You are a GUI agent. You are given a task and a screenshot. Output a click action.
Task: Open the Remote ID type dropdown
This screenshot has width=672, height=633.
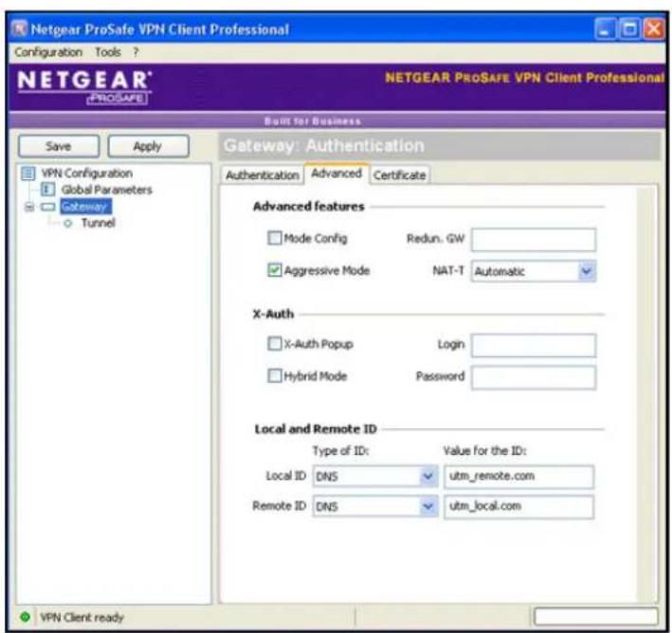coord(375,506)
